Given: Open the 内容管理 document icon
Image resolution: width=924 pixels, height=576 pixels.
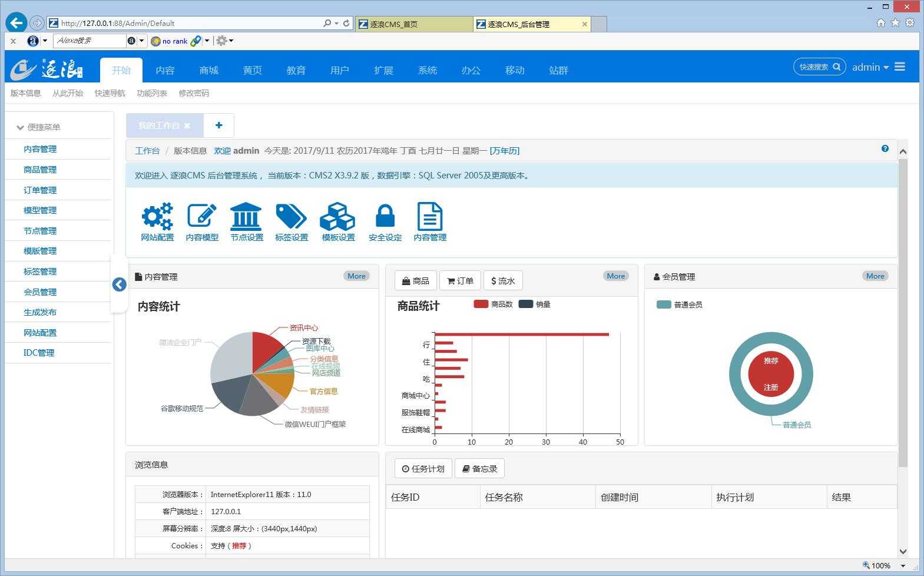Looking at the screenshot, I should click(430, 216).
